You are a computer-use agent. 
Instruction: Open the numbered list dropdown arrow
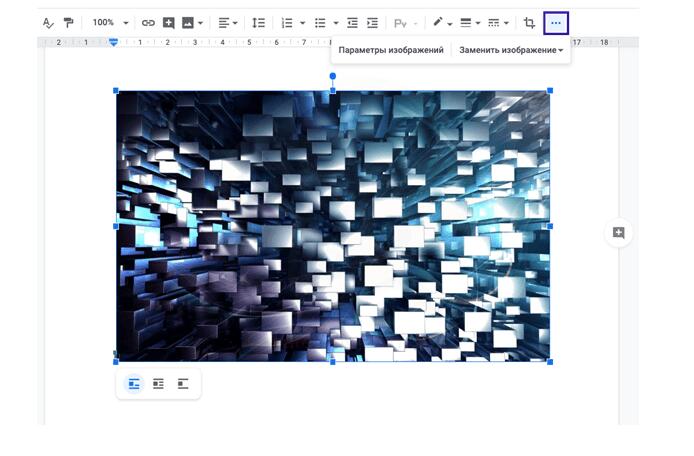[x=302, y=22]
